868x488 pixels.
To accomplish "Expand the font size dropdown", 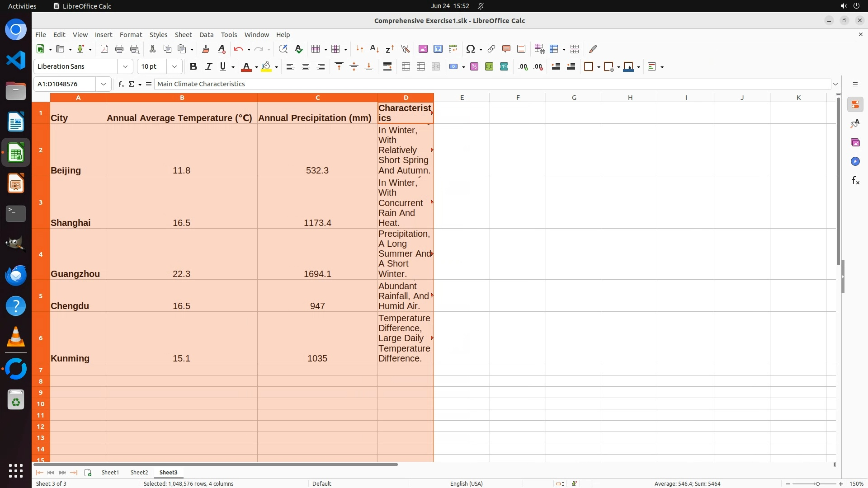I will pos(175,67).
